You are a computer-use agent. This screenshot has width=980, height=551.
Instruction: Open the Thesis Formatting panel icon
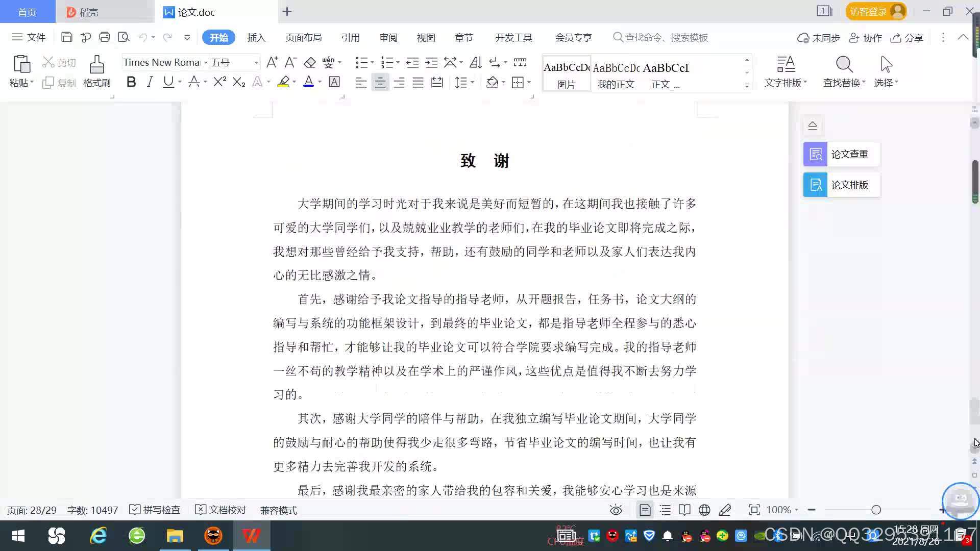pyautogui.click(x=815, y=185)
